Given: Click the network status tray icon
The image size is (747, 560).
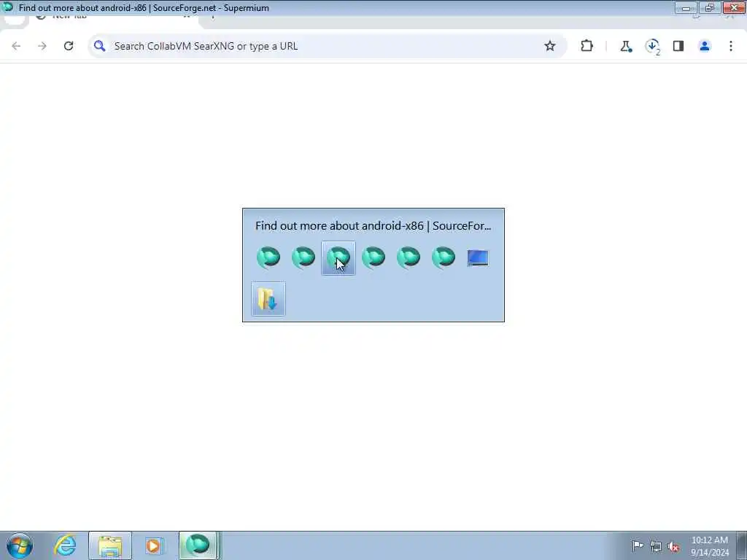Looking at the screenshot, I should (x=656, y=547).
